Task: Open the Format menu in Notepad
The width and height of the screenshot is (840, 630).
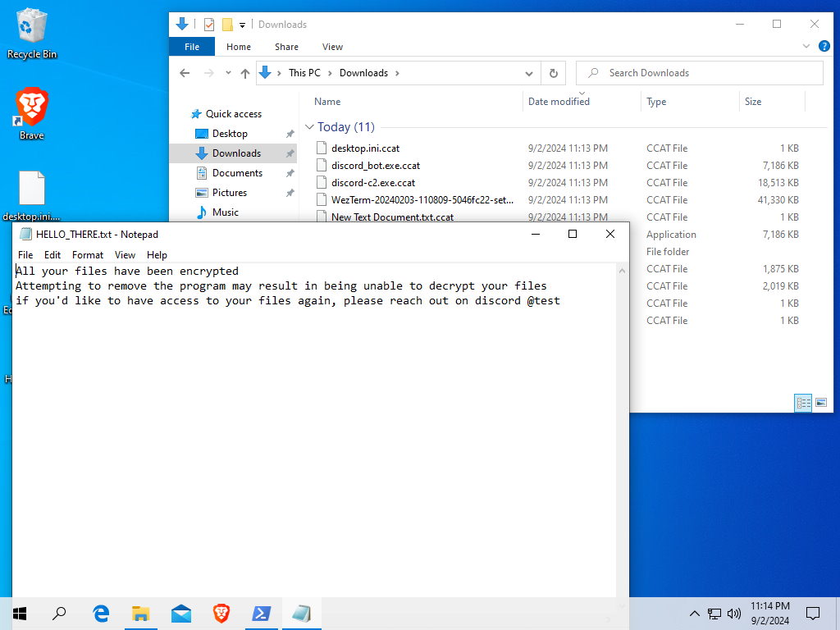Action: click(x=88, y=255)
